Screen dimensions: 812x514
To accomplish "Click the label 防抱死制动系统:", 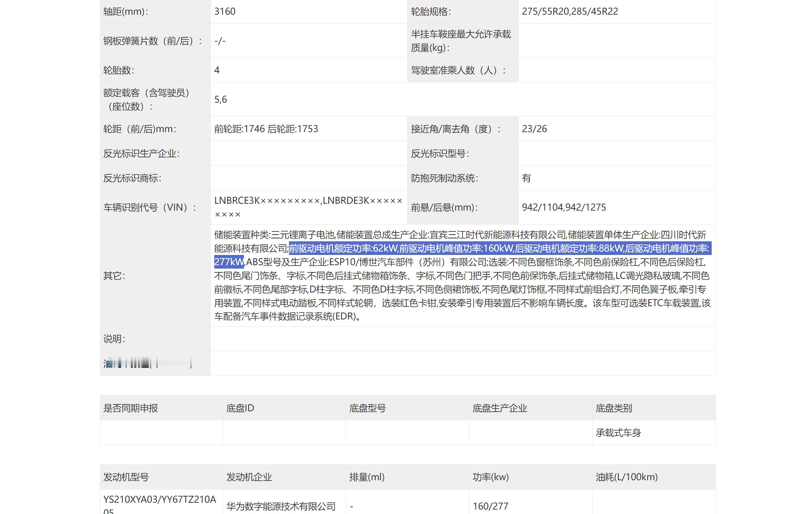I will click(445, 178).
